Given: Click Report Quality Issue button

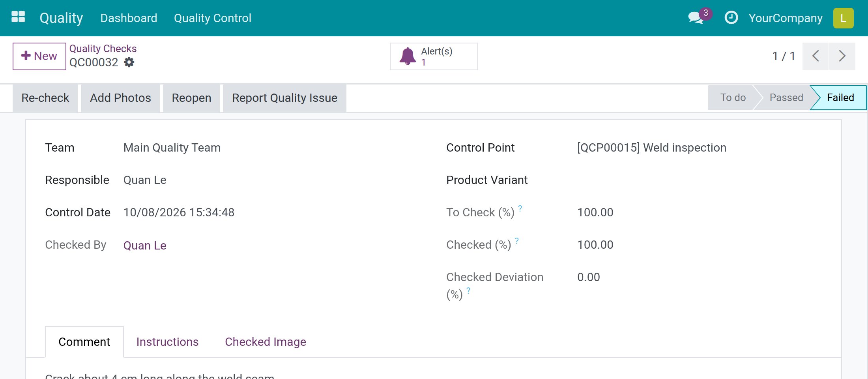Looking at the screenshot, I should tap(284, 98).
